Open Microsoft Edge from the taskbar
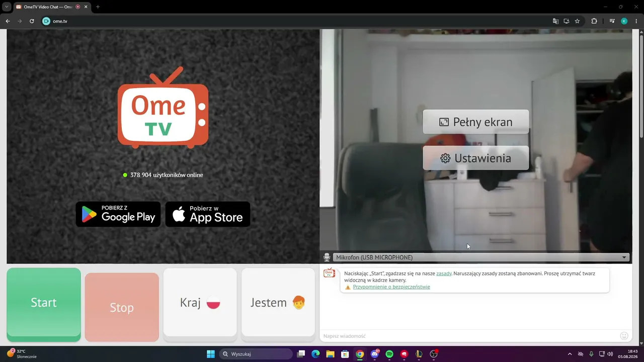This screenshot has width=644, height=362. click(315, 354)
